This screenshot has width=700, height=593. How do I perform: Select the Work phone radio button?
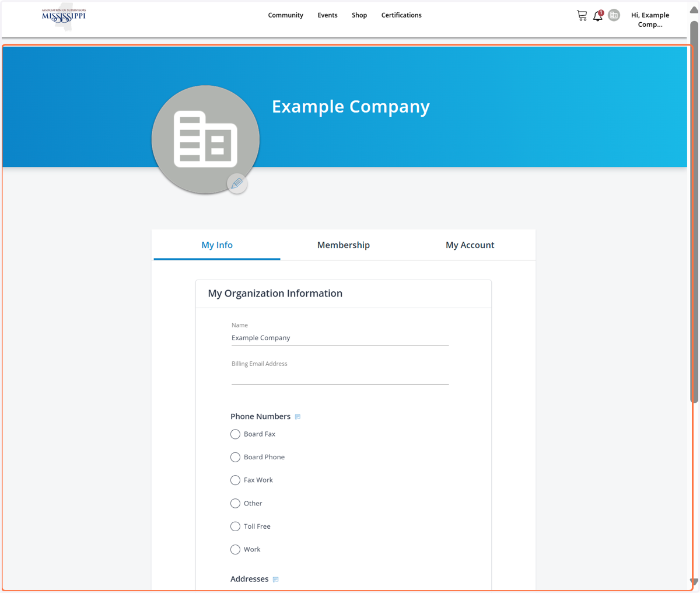(235, 549)
